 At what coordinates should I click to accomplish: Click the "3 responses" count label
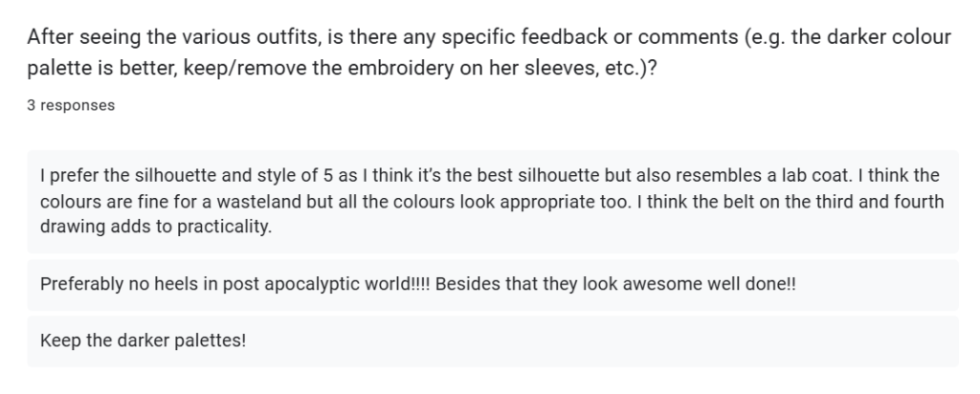[x=71, y=105]
